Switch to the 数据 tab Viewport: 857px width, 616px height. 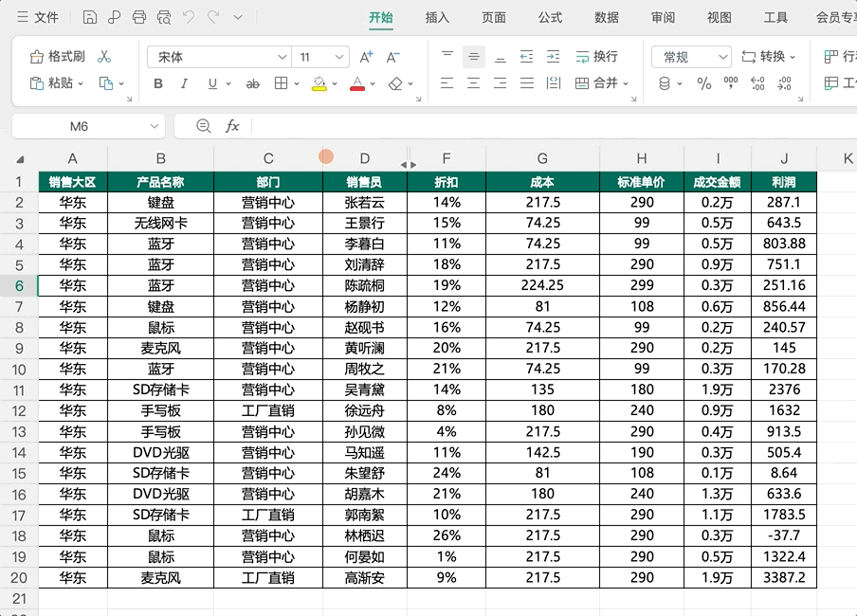[x=607, y=17]
